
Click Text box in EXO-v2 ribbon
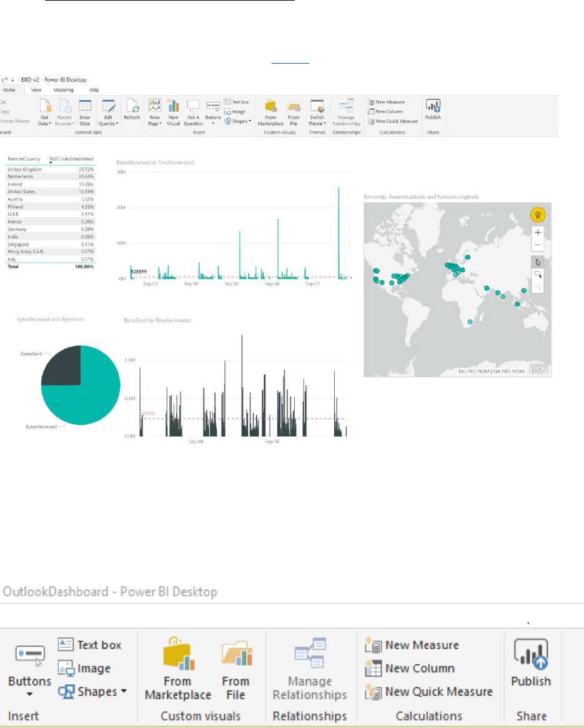click(x=236, y=102)
